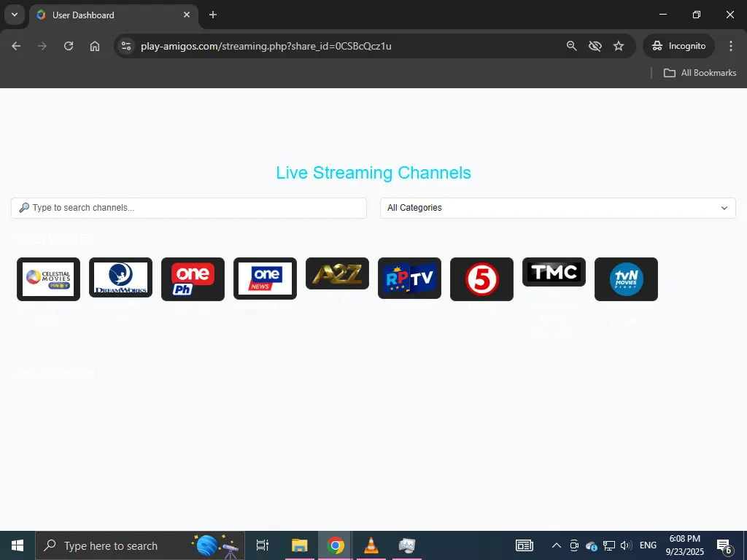Switch to Chrome in the taskbar
This screenshot has height=560, width=747.
336,545
